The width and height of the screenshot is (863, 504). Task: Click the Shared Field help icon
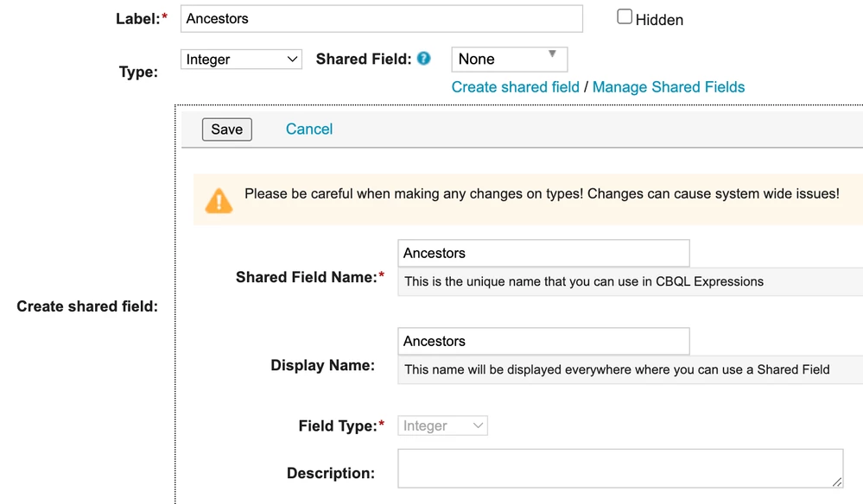point(423,59)
